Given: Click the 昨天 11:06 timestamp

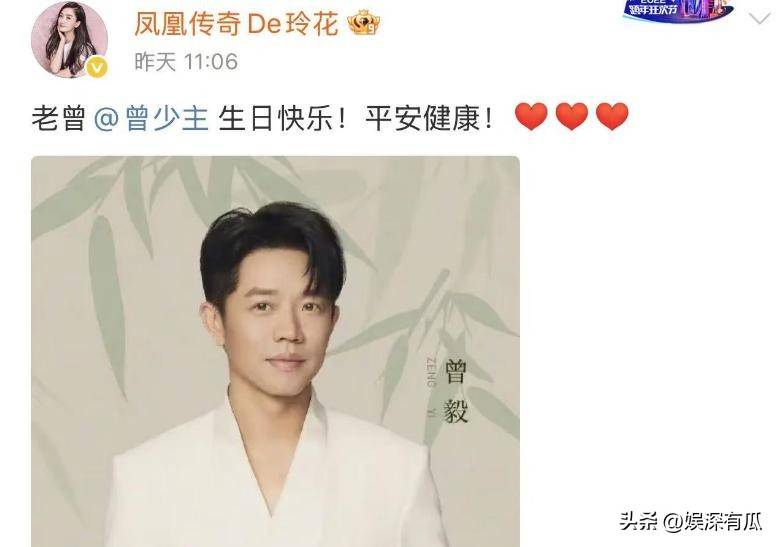Looking at the screenshot, I should 186,62.
